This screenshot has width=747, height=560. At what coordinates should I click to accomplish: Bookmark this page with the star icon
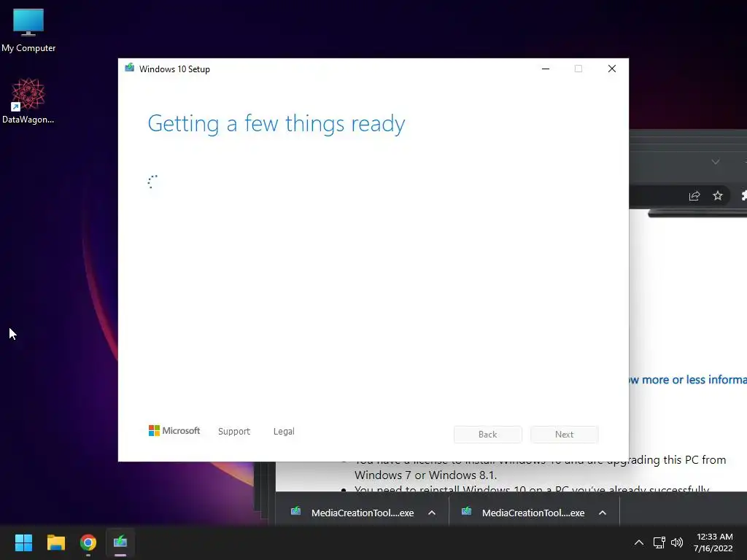[x=718, y=195]
